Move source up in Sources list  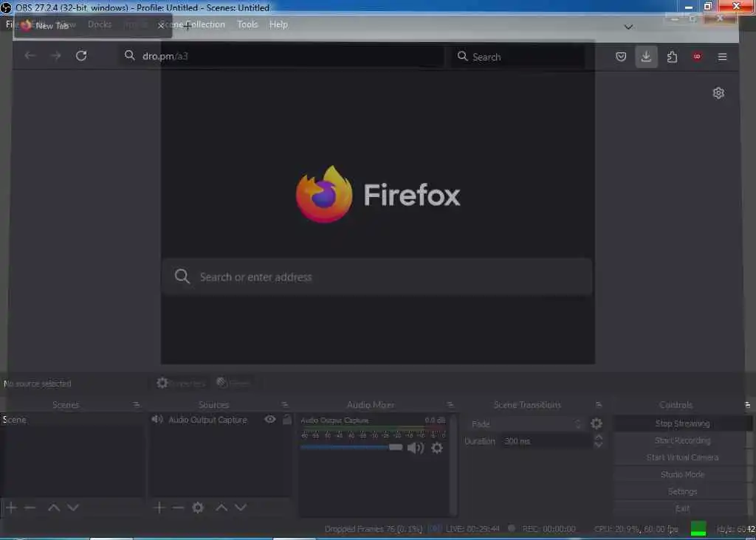point(221,508)
